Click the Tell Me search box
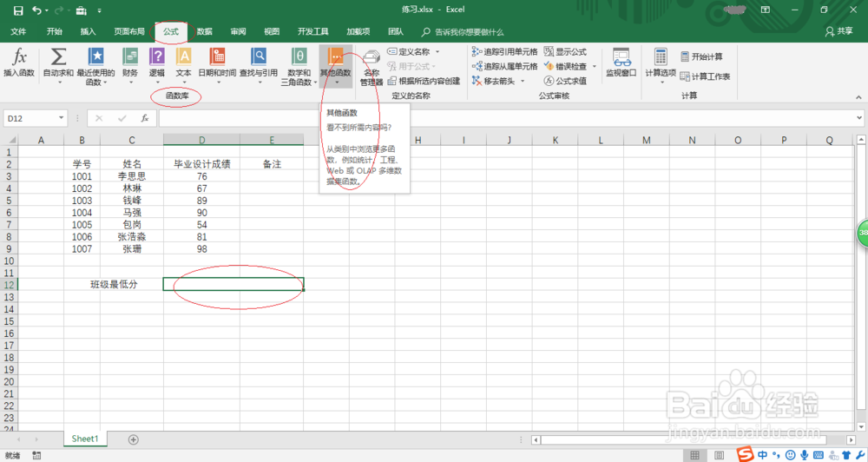This screenshot has width=868, height=462. 463,31
